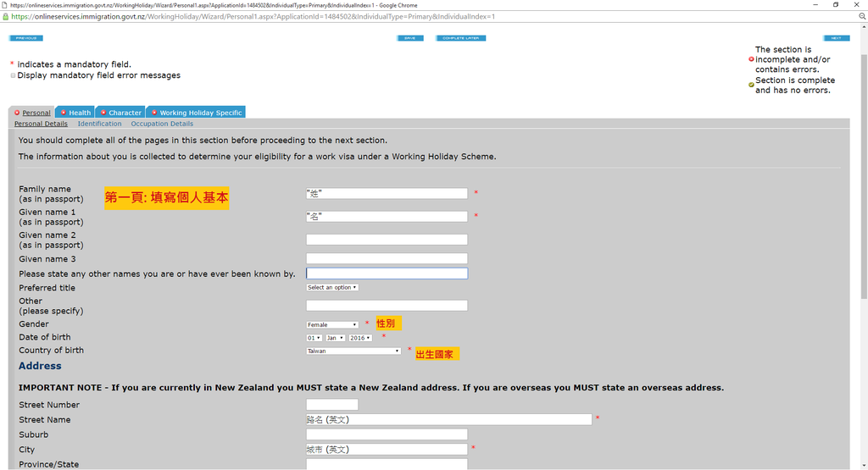
Task: Open the Country of birth dropdown
Action: 353,351
